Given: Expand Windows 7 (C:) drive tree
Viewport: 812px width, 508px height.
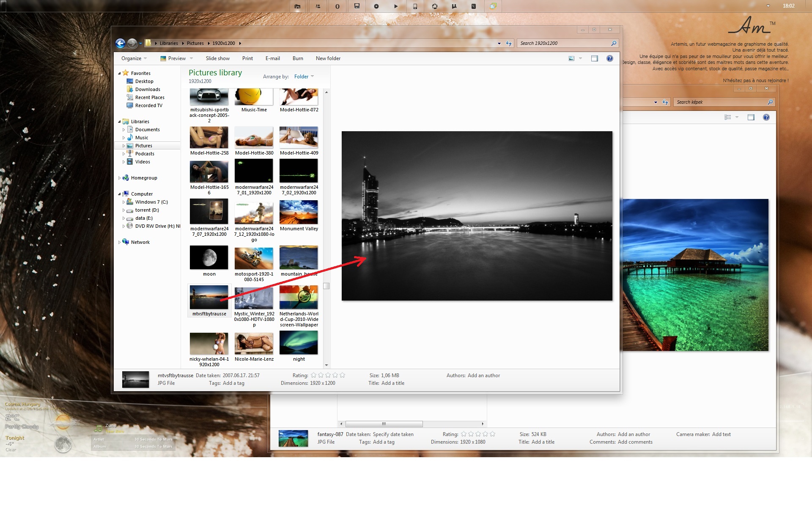Looking at the screenshot, I should pos(123,202).
